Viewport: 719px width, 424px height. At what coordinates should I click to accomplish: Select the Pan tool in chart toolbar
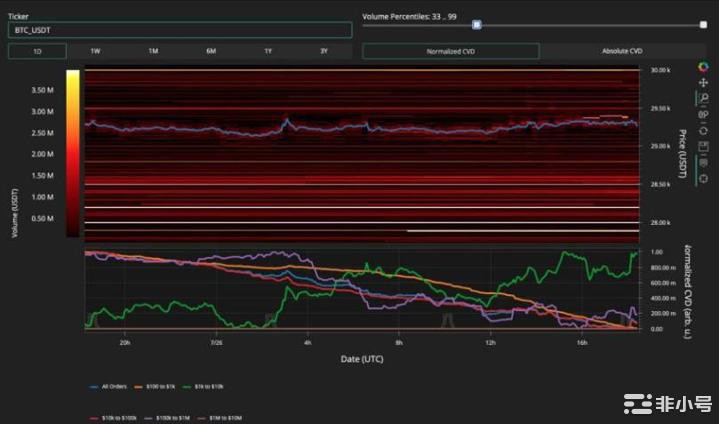703,82
